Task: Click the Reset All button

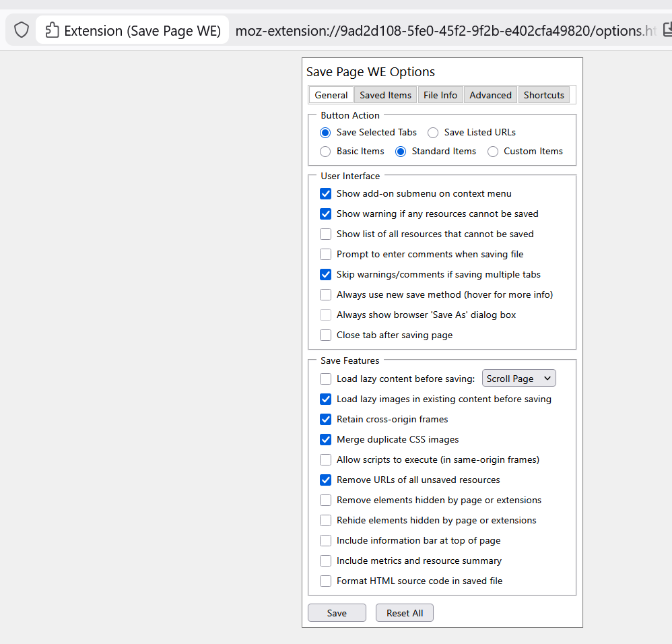Action: point(404,613)
